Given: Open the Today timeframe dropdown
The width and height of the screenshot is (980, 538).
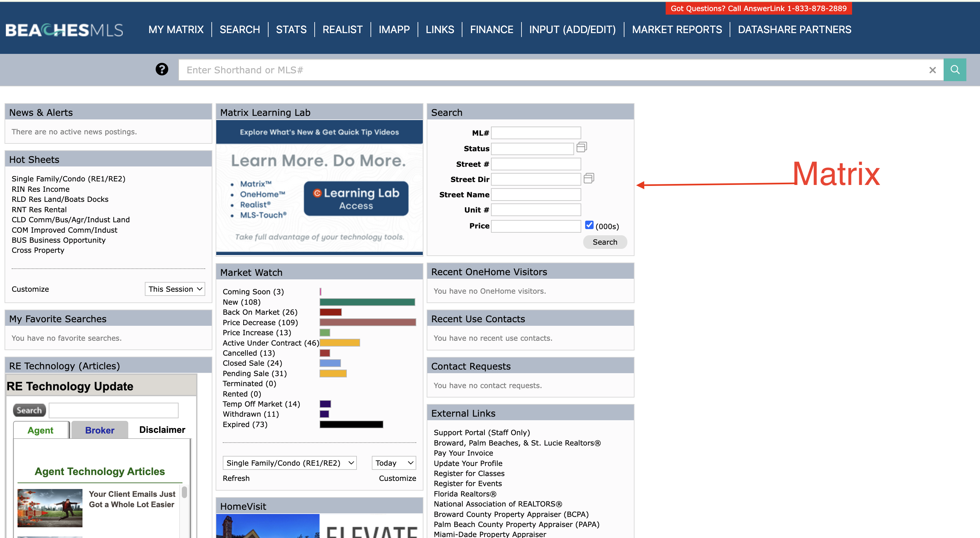Looking at the screenshot, I should pos(394,463).
